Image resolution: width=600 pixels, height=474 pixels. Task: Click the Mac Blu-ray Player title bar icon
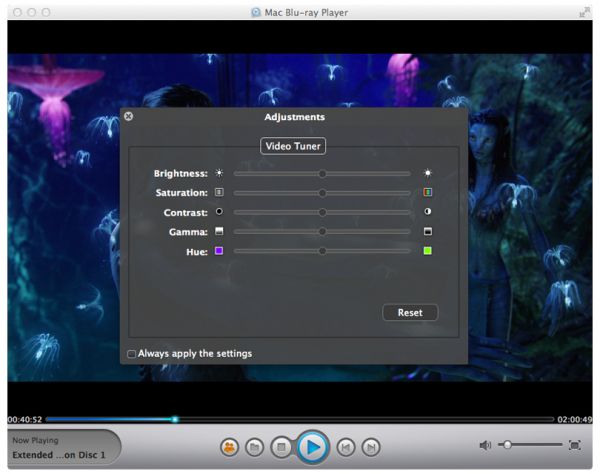pos(256,12)
